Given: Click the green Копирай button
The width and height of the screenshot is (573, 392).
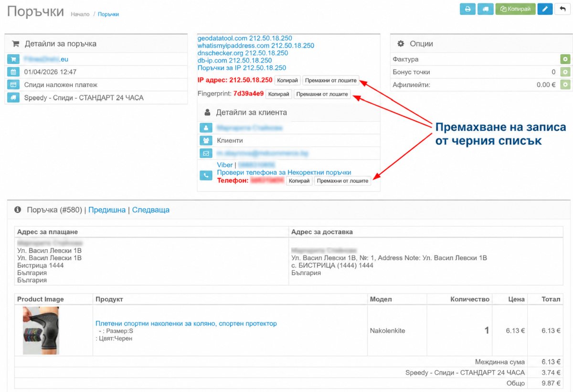Looking at the screenshot, I should (x=515, y=9).
